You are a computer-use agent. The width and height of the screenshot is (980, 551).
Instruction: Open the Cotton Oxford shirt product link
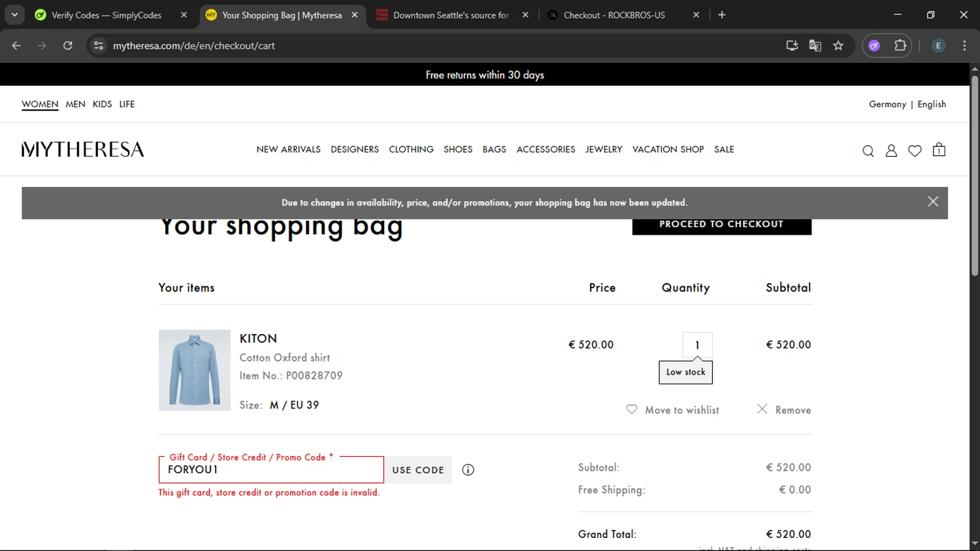285,358
